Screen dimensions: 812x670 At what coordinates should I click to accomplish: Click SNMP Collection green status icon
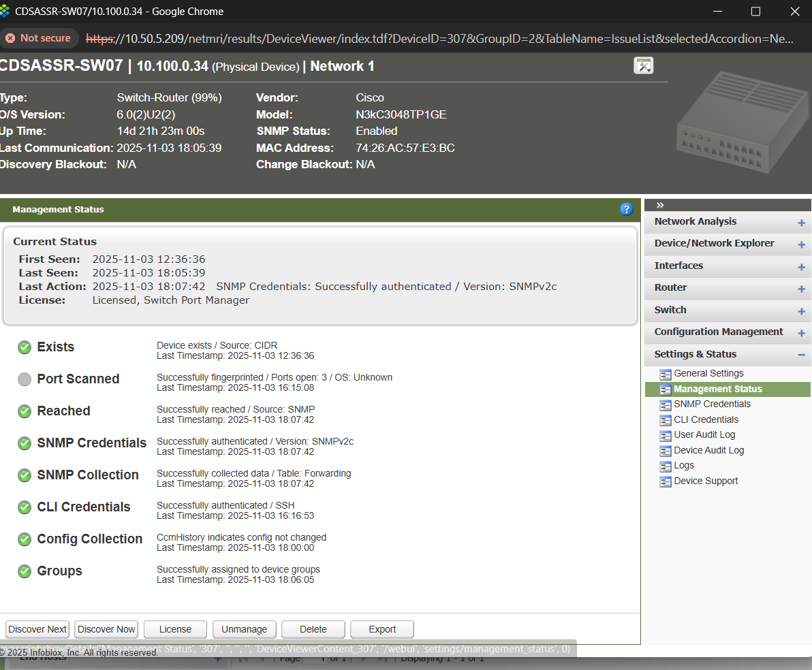tap(25, 476)
